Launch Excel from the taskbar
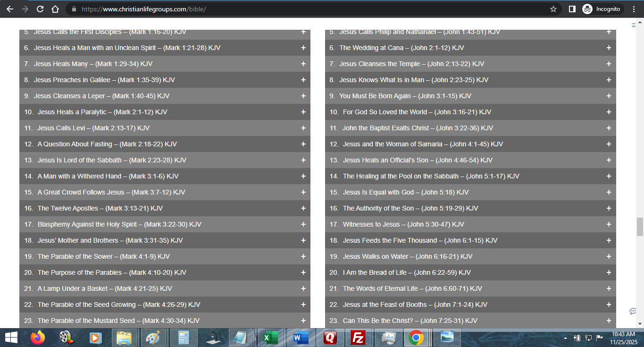The height and width of the screenshot is (347, 644). [x=270, y=338]
